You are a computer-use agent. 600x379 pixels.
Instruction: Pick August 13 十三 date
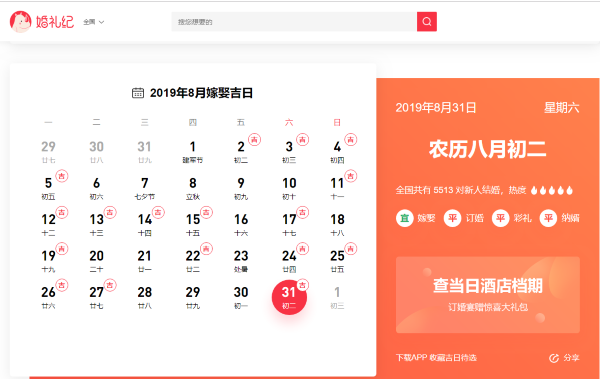click(96, 225)
